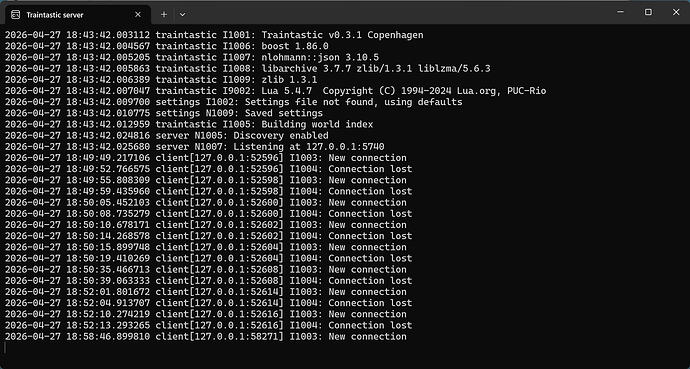Click the 'Building world index' log line
Image resolution: width=690 pixels, height=369 pixels.
point(189,124)
